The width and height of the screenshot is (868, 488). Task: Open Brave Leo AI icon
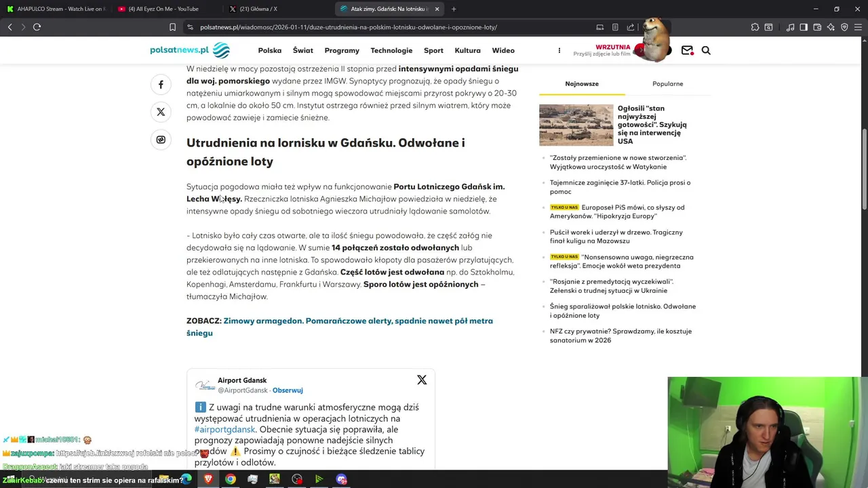(831, 27)
